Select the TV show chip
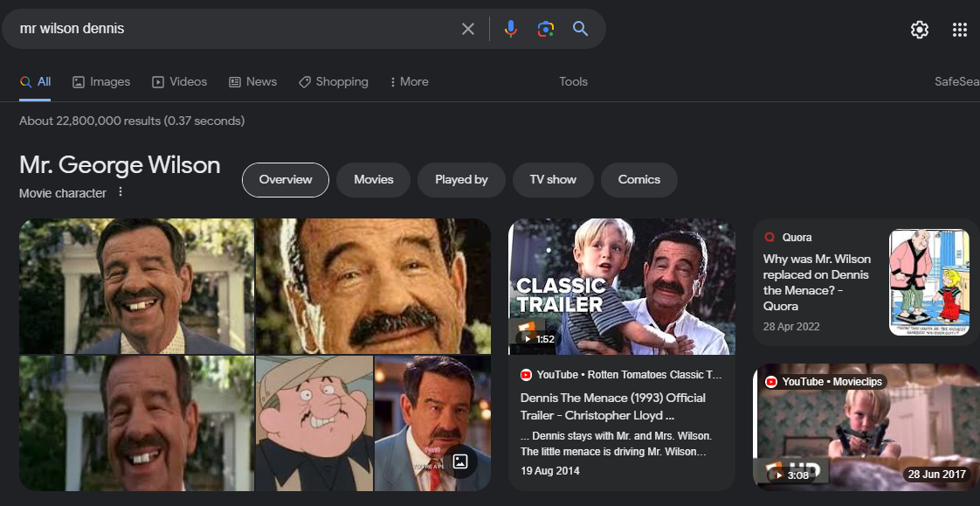980x506 pixels. [x=553, y=180]
